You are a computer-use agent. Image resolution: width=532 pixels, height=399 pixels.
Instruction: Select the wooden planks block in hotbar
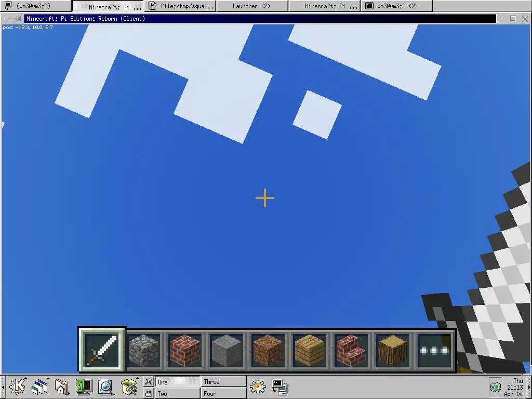click(309, 351)
